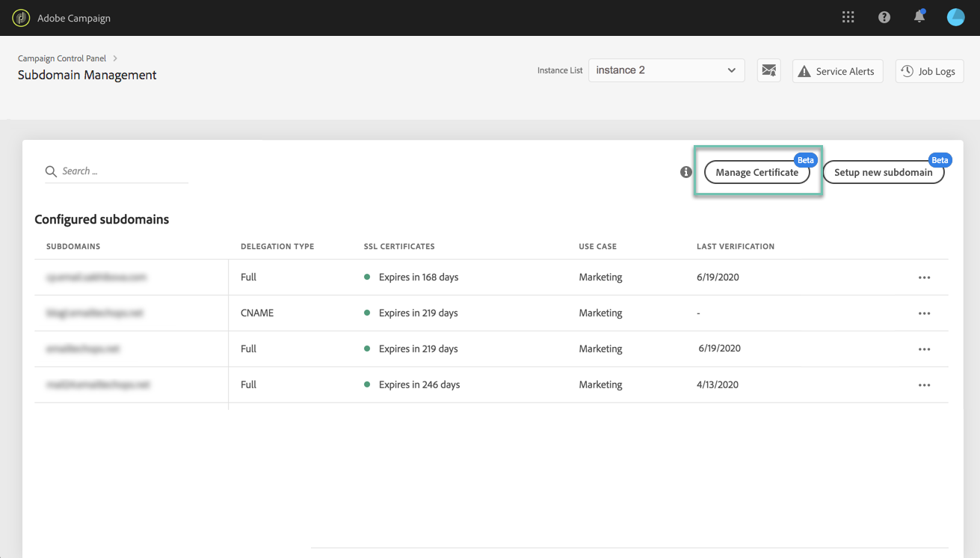
Task: Open Job Logs
Action: [x=929, y=71]
